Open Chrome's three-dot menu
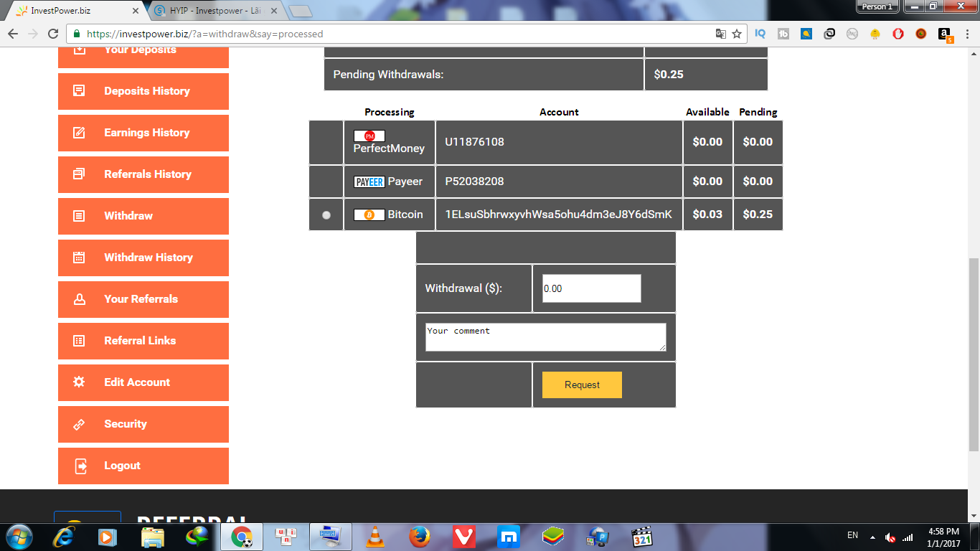 click(x=967, y=34)
